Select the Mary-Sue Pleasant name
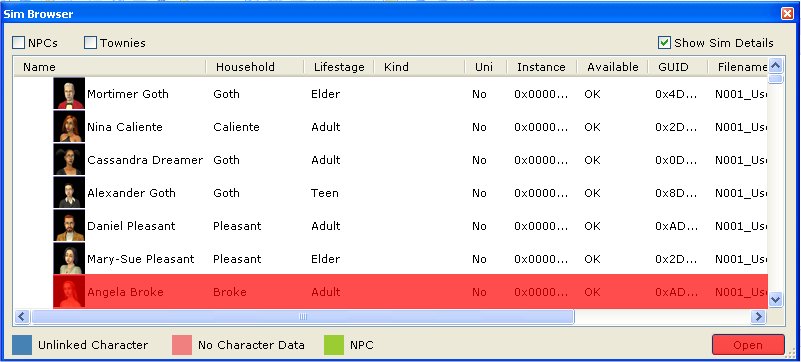Viewport: 801px width, 362px height. [140, 259]
